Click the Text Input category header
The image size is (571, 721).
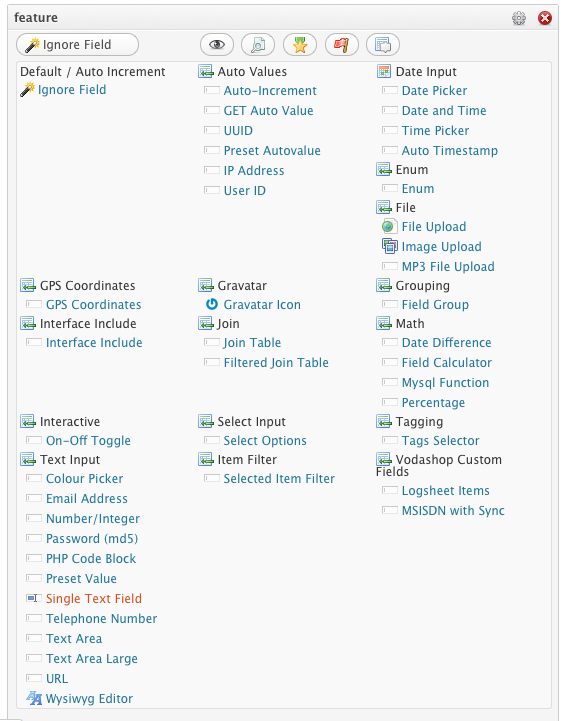coord(70,459)
